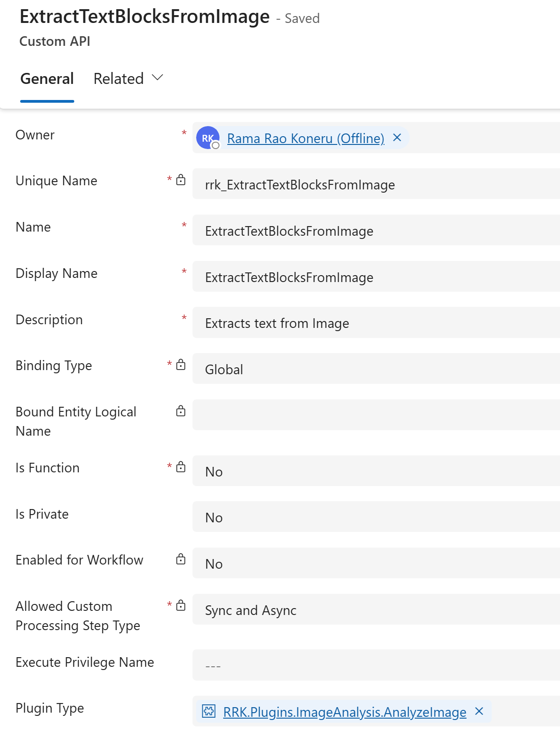
Task: Click the lock icon next to Unique Name
Action: 181,180
